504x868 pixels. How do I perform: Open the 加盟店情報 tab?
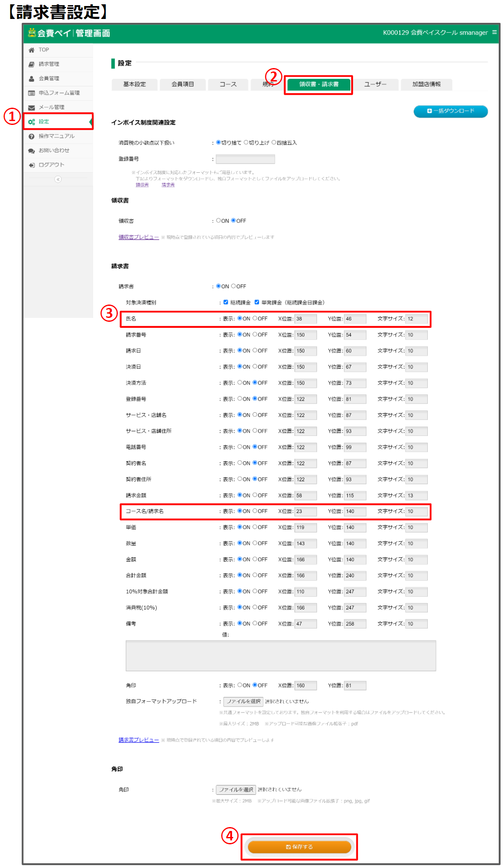tap(427, 84)
